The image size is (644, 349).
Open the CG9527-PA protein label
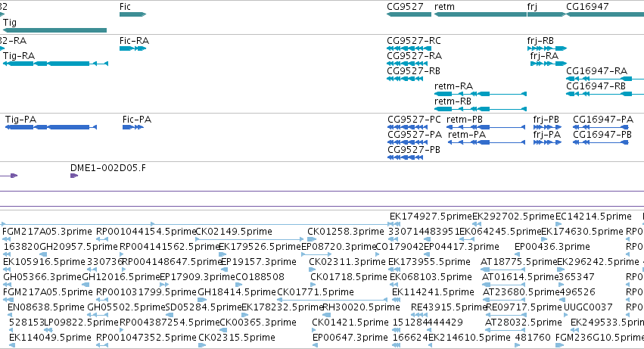415,135
